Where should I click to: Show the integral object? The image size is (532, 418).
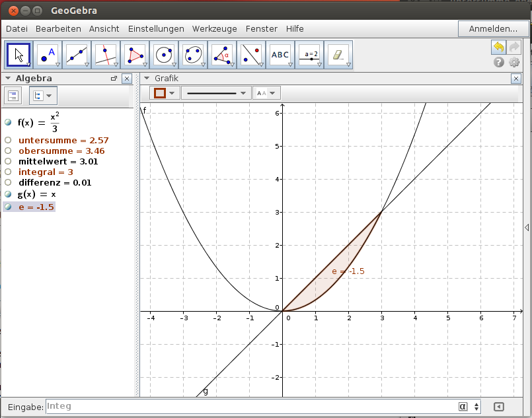click(x=8, y=172)
